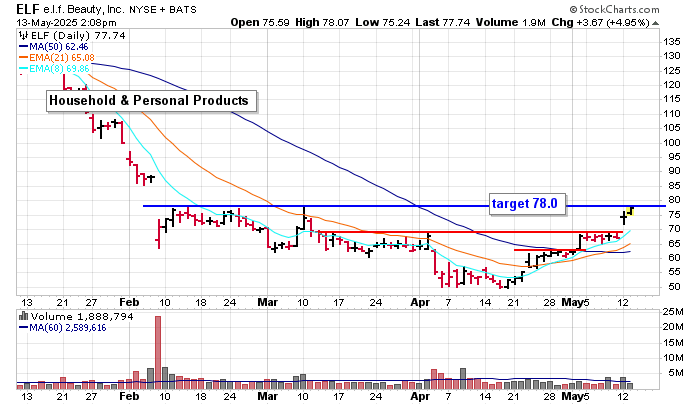
Task: Click the Chg +3.67 (+4.95%) value
Action: pos(600,22)
